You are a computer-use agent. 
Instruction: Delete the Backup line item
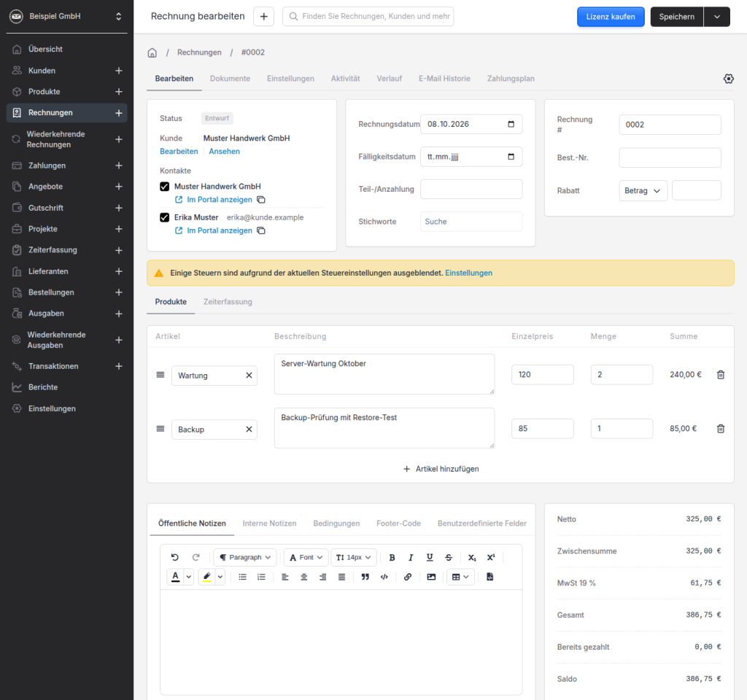pyautogui.click(x=721, y=429)
